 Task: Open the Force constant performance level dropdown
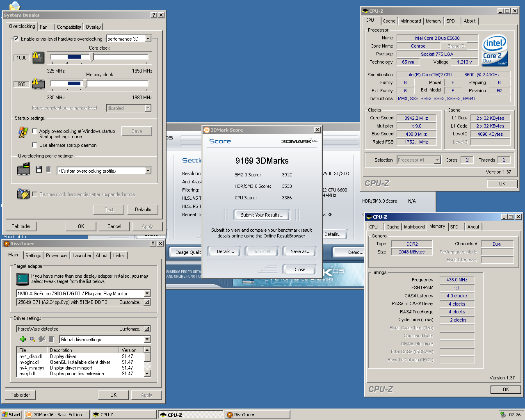click(x=148, y=108)
